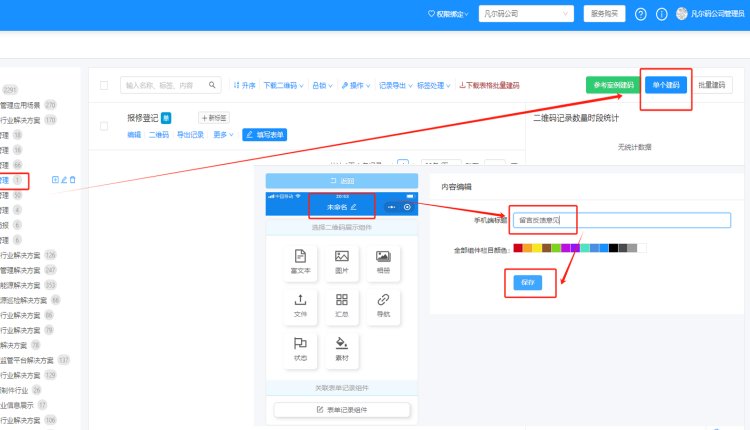Open the help question mark icon

(640, 14)
